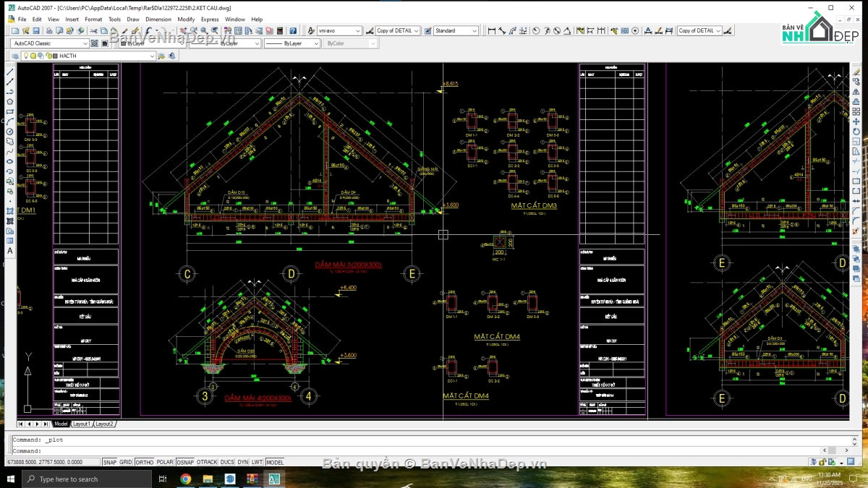The width and height of the screenshot is (868, 488).
Task: Toggle OSNAP in status bar
Action: [x=185, y=462]
